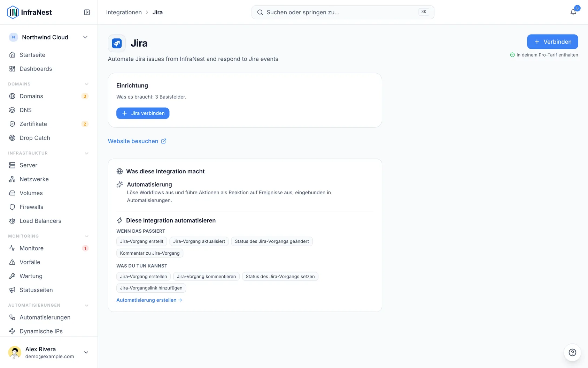This screenshot has width=588, height=368.
Task: Open the notifications bell
Action: pos(573,12)
